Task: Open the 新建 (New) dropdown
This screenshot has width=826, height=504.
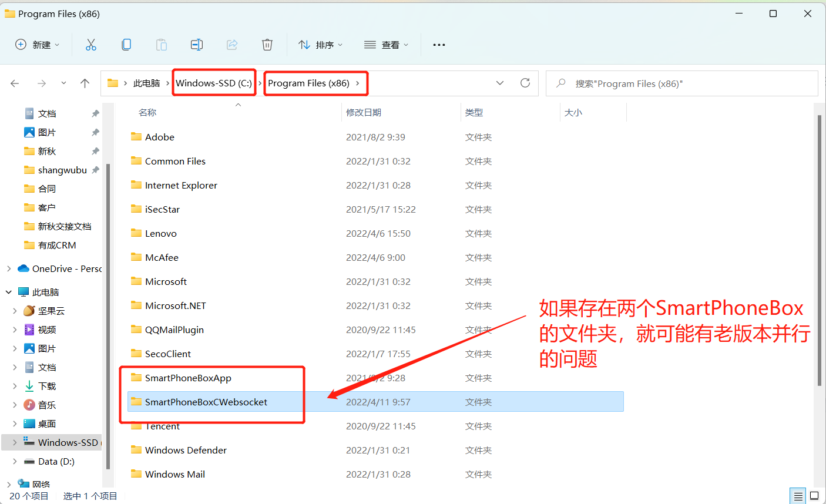Action: pyautogui.click(x=37, y=45)
